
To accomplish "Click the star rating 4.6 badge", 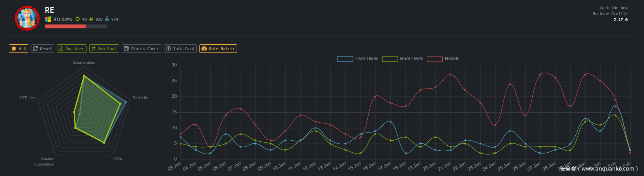I will pyautogui.click(x=19, y=49).
